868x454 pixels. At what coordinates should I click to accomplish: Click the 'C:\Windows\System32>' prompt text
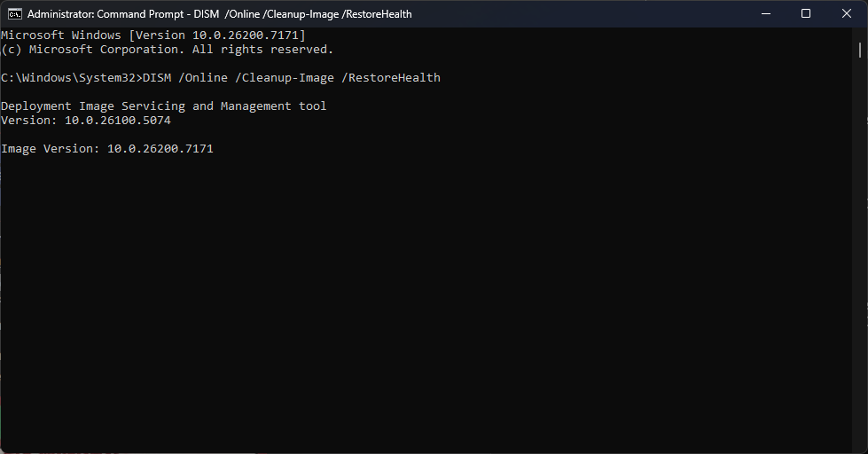71,78
